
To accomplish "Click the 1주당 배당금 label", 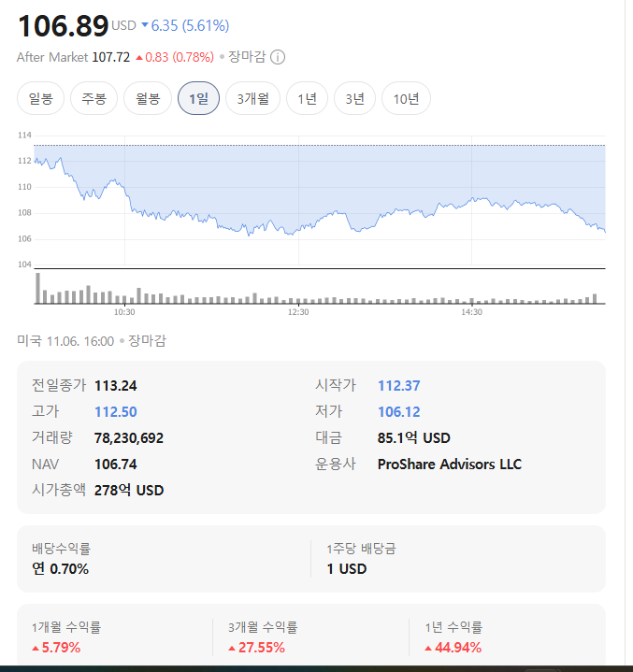I will tap(361, 548).
